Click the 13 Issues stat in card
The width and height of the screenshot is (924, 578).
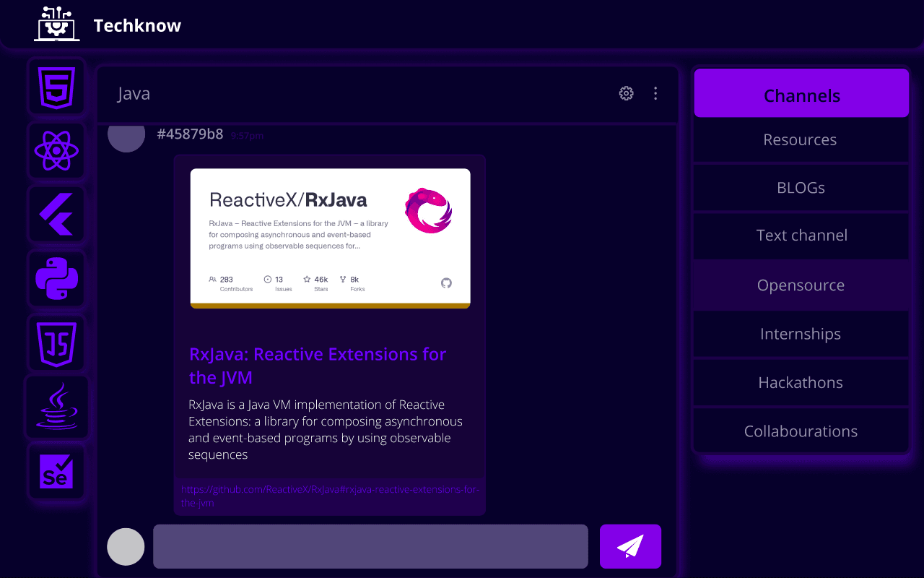(278, 283)
